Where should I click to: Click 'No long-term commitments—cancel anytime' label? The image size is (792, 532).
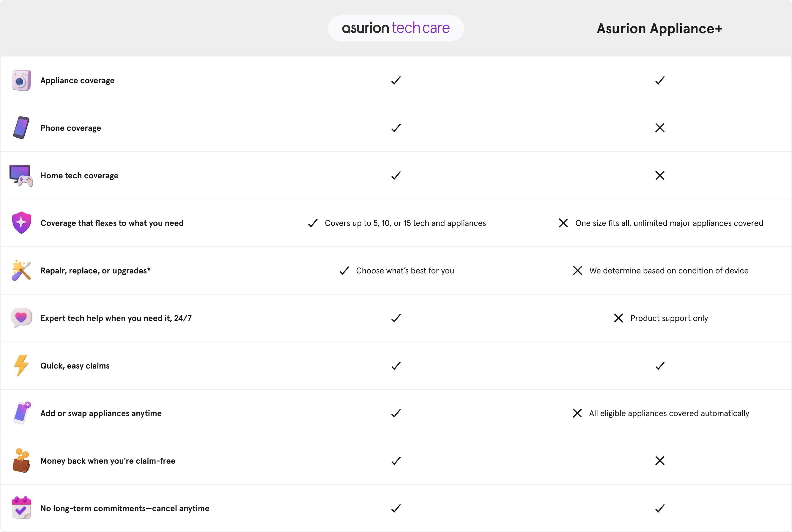125,508
